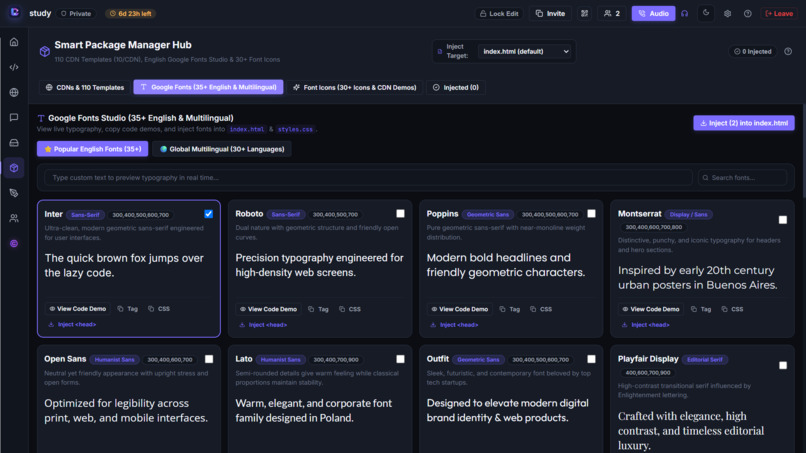The height and width of the screenshot is (453, 806).
Task: Click the 6d 23h left timer badge
Action: pos(131,14)
